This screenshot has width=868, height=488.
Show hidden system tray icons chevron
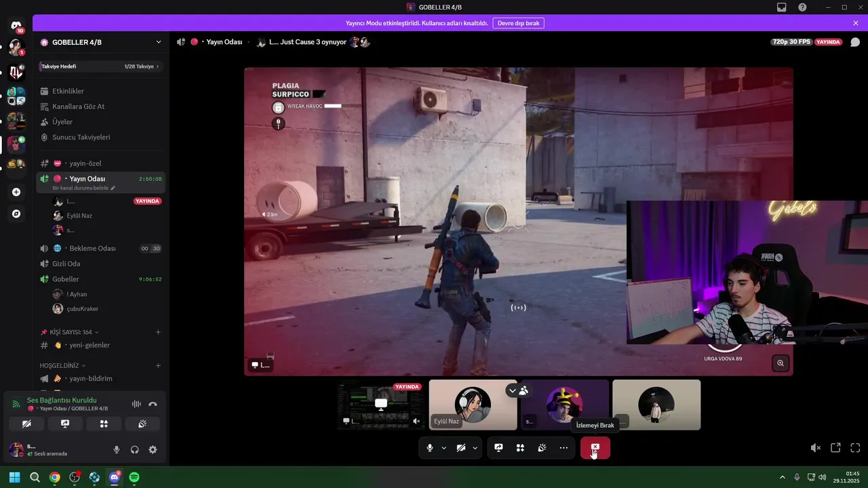point(782,477)
